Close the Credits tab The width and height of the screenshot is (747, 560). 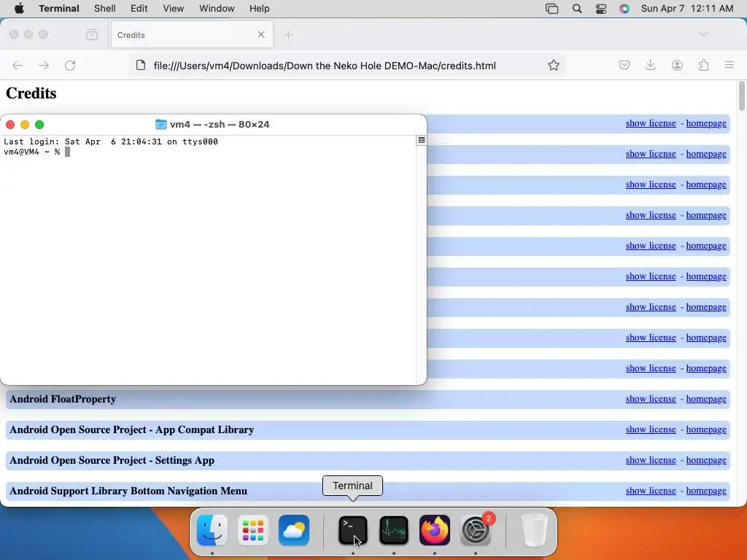(x=261, y=34)
